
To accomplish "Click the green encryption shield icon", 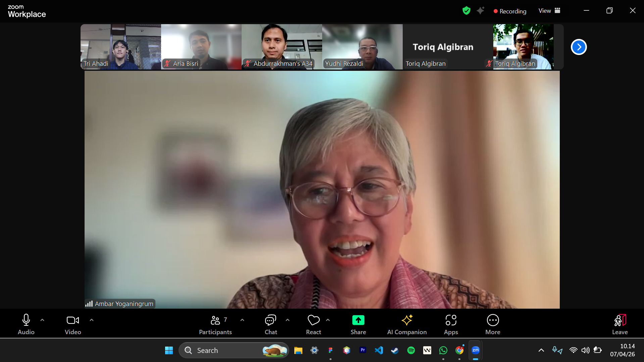I will point(466,11).
